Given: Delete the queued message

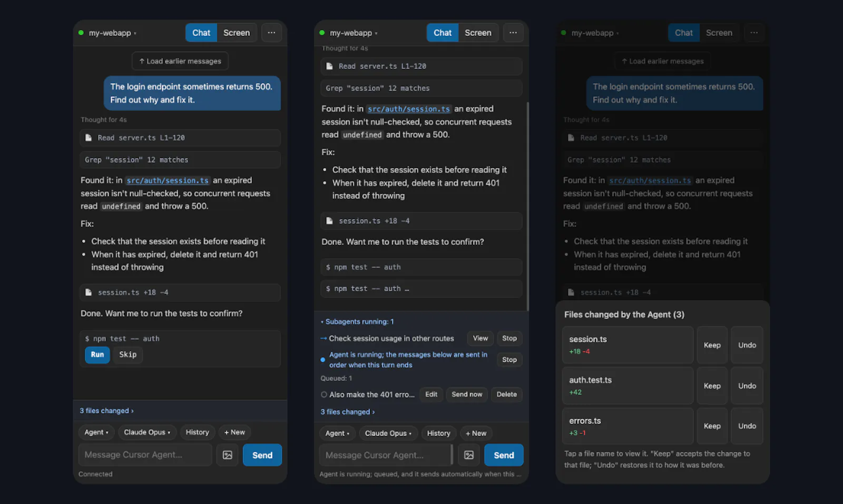Looking at the screenshot, I should (507, 394).
